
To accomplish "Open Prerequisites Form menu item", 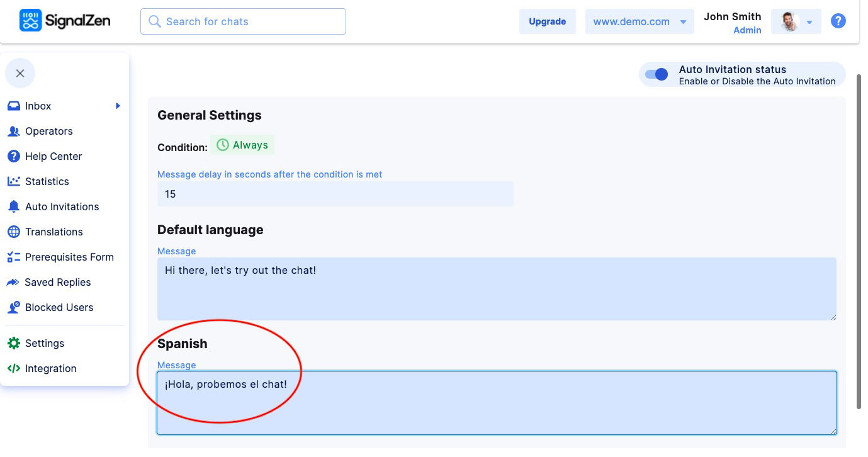I will [x=69, y=257].
